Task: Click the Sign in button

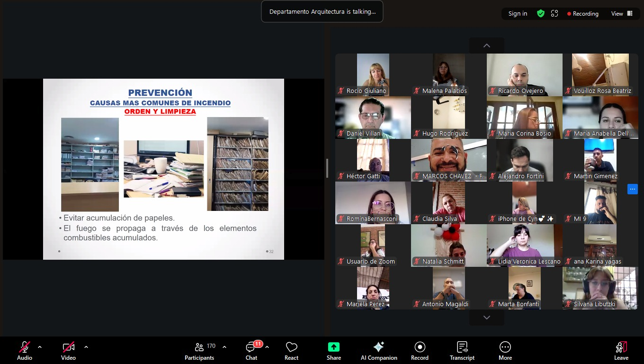Action: [518, 14]
